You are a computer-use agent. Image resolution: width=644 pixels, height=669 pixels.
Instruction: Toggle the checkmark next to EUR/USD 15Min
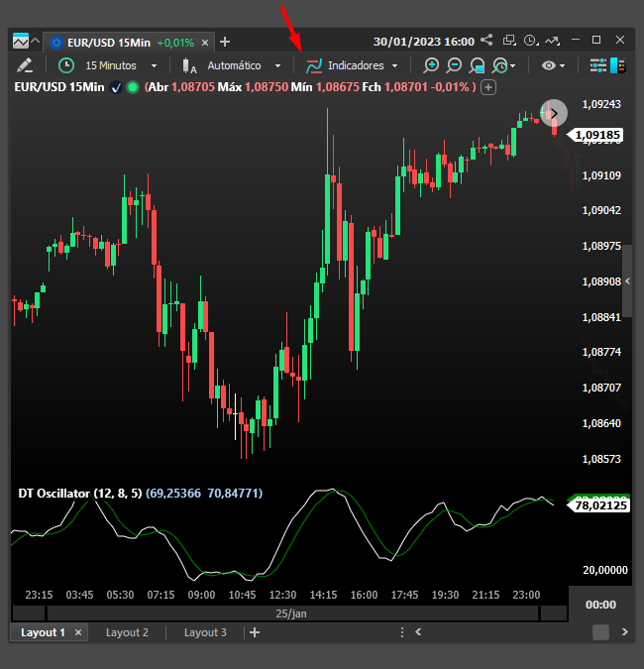click(116, 87)
